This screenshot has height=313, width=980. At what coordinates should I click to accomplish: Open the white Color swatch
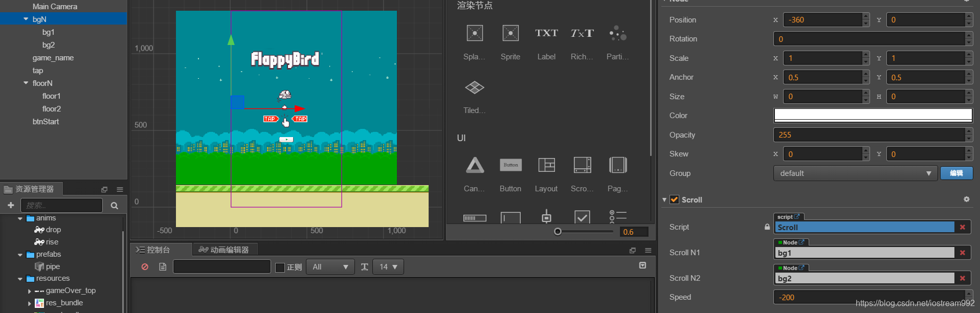[873, 116]
